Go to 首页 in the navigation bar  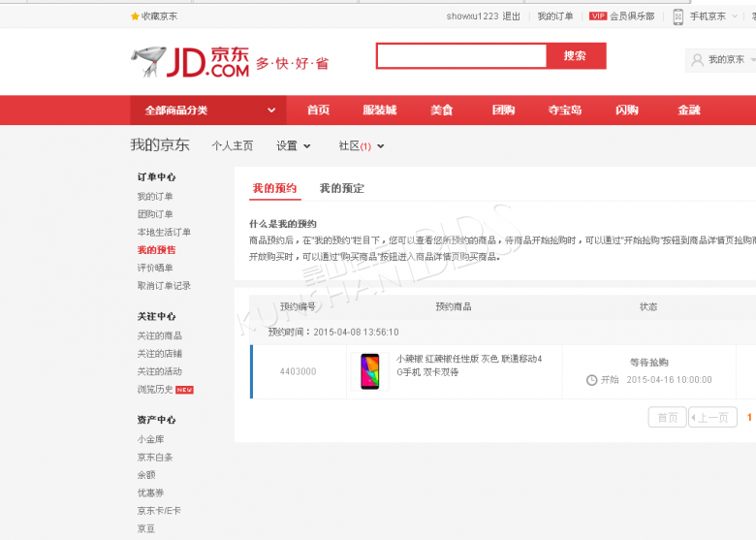pyautogui.click(x=319, y=111)
